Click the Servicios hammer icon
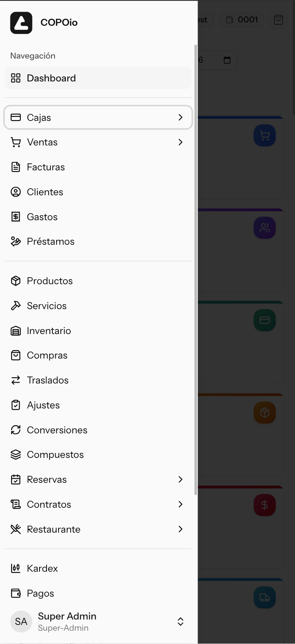The height and width of the screenshot is (644, 295). 16,306
